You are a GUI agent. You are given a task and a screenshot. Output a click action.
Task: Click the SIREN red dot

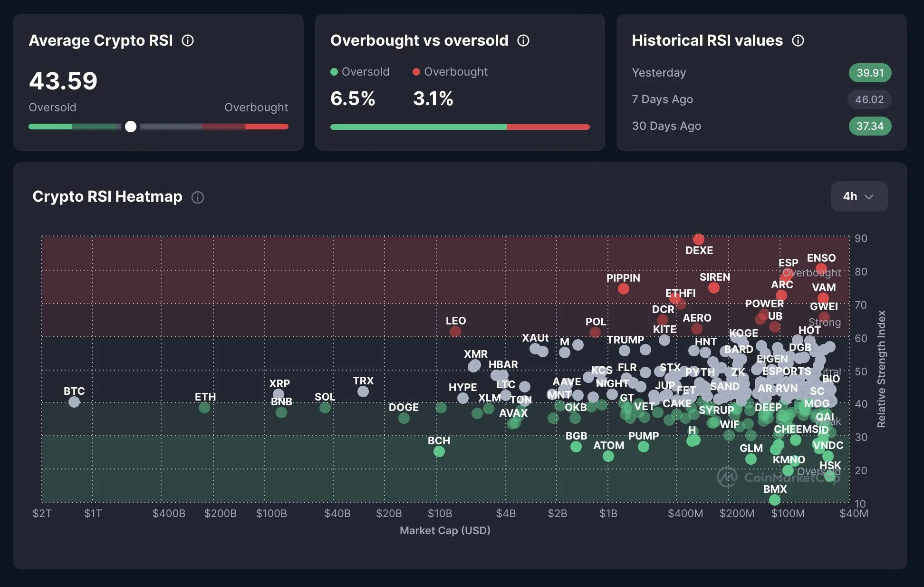point(714,288)
